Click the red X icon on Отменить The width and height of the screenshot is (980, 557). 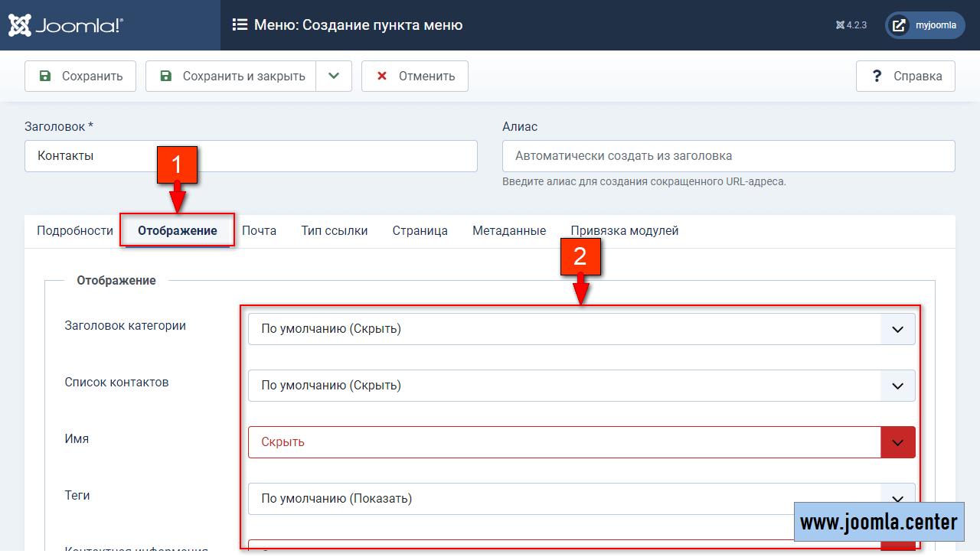pyautogui.click(x=381, y=77)
